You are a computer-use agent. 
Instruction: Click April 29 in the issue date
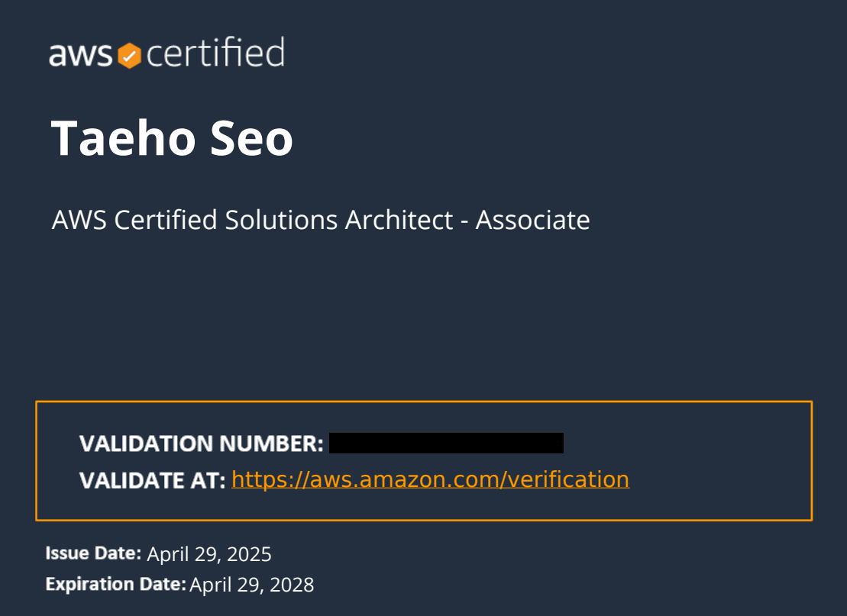(x=183, y=554)
